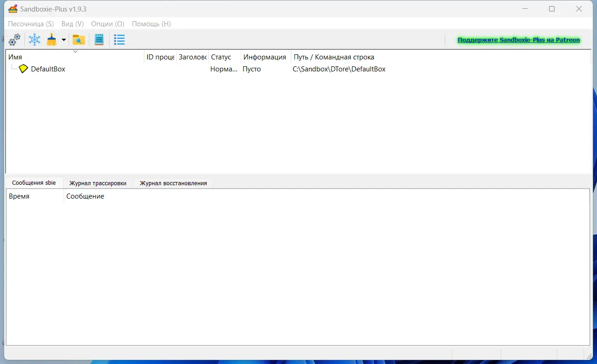This screenshot has height=364, width=597.
Task: Click the Заголовок column header
Action: (193, 57)
